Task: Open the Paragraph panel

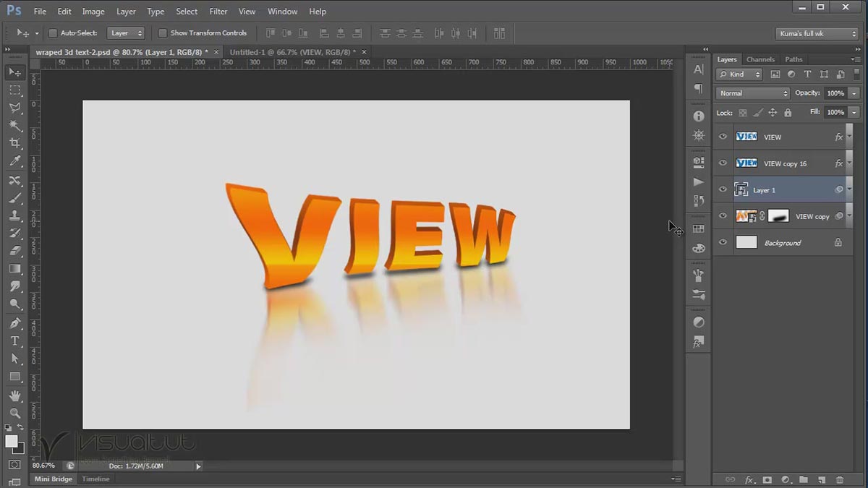Action: tap(698, 88)
